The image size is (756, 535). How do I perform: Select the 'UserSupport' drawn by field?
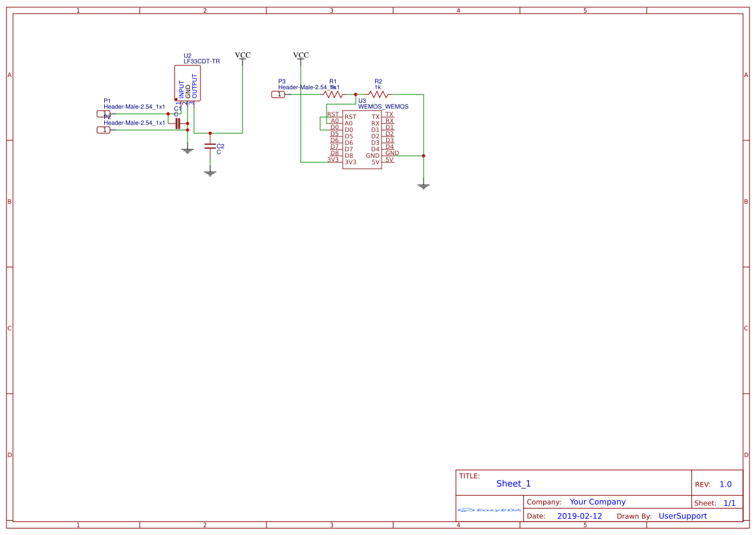click(x=682, y=516)
